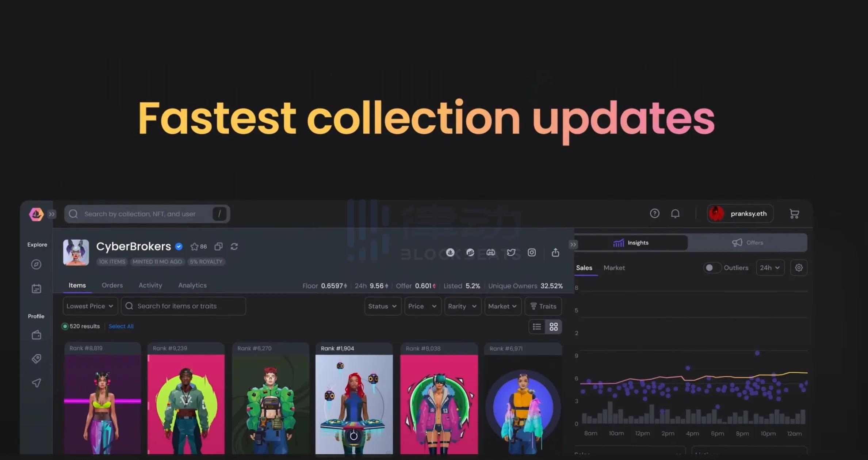Switch to the Items tab
This screenshot has width=868, height=460.
[77, 285]
